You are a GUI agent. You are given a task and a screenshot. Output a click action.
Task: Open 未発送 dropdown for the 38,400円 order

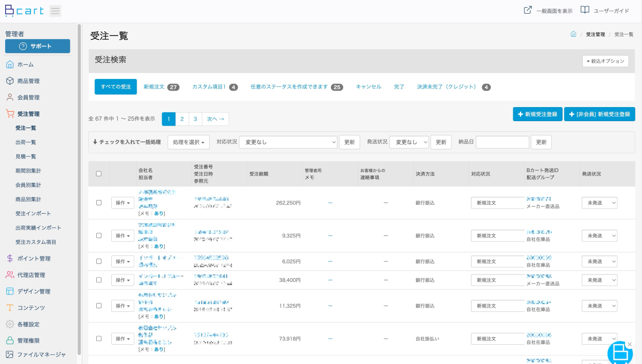599,280
